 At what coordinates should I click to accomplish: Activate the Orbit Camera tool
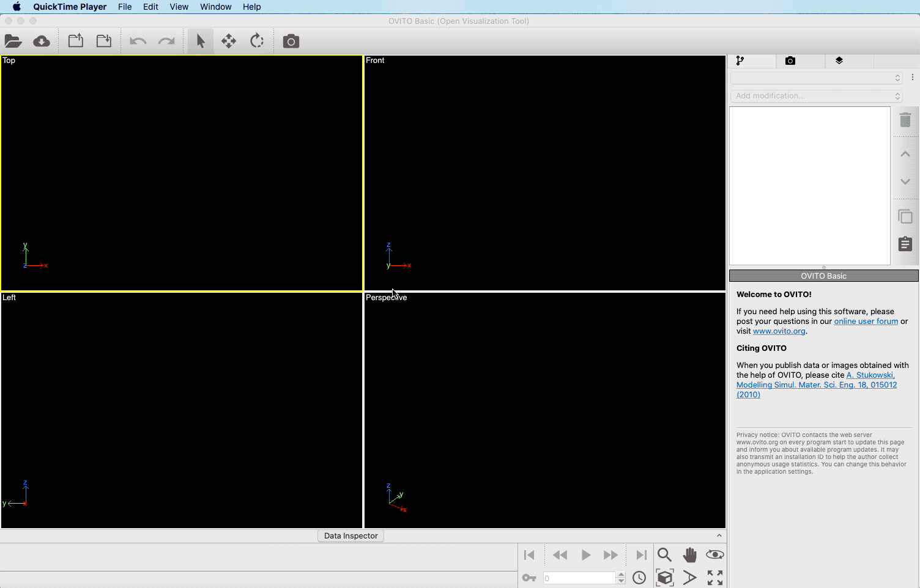[x=714, y=555]
